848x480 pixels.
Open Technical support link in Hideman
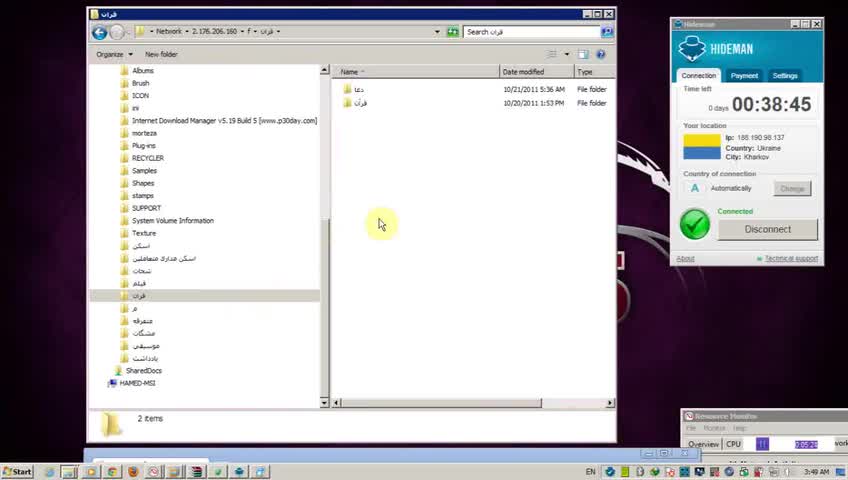pyautogui.click(x=791, y=258)
